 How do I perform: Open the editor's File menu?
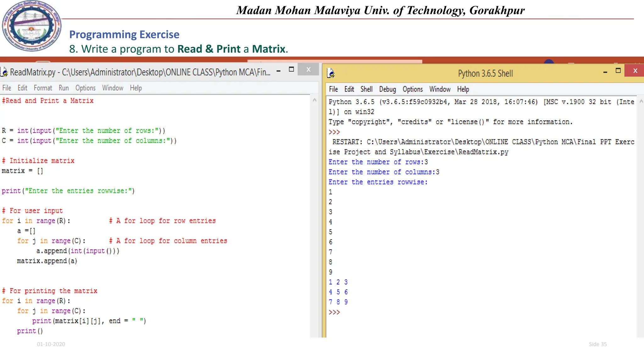coord(7,88)
